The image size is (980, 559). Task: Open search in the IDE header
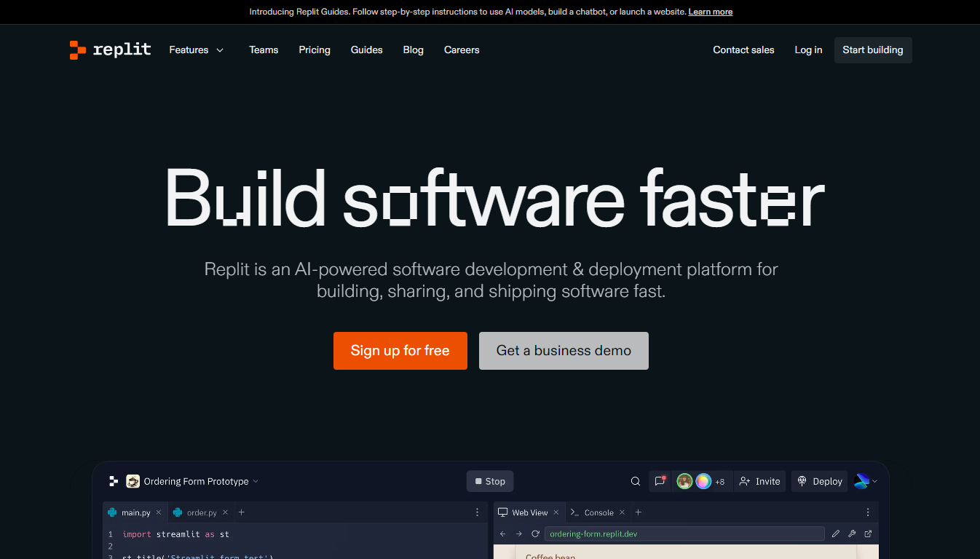[x=636, y=481]
